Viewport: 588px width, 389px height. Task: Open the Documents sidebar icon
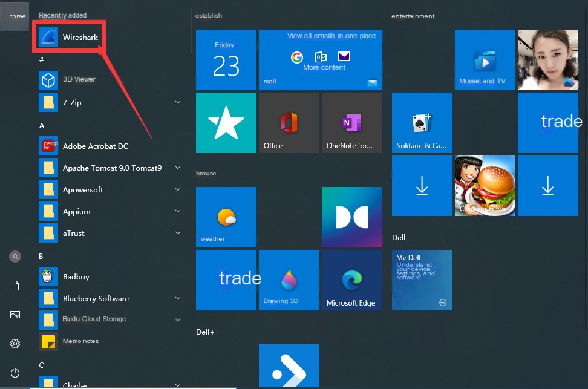[15, 286]
